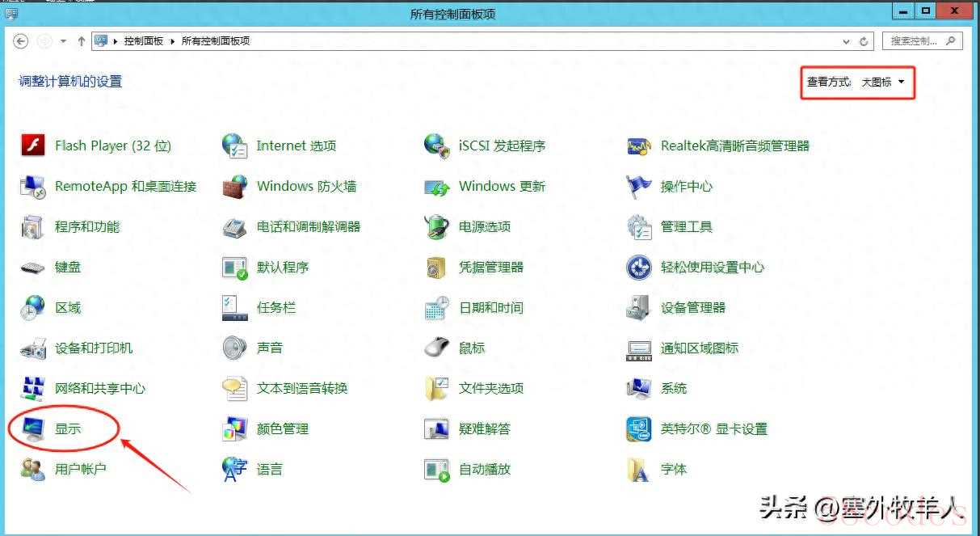Click the Windows 防火墙 brick wall icon
Image resolution: width=980 pixels, height=536 pixels.
pyautogui.click(x=234, y=187)
